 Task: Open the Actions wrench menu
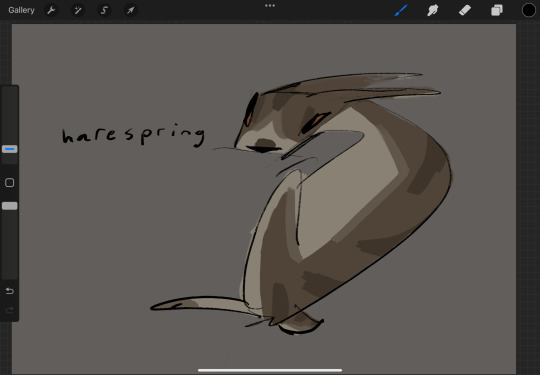pyautogui.click(x=51, y=10)
